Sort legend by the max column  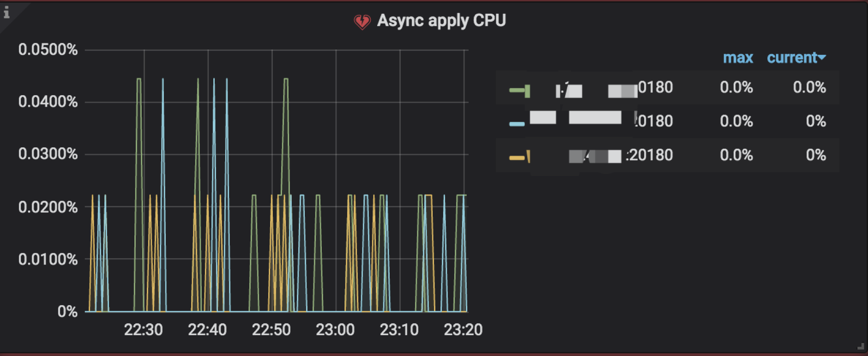737,58
